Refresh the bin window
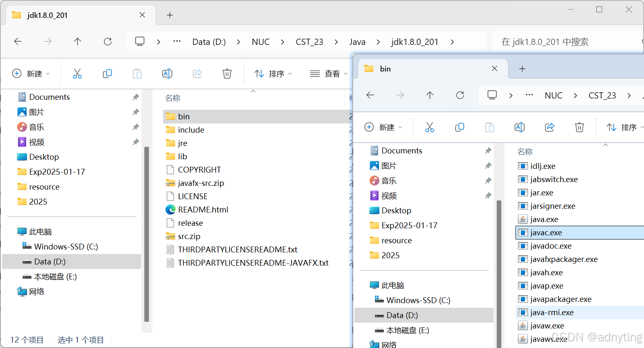The height and width of the screenshot is (348, 644). click(x=460, y=95)
